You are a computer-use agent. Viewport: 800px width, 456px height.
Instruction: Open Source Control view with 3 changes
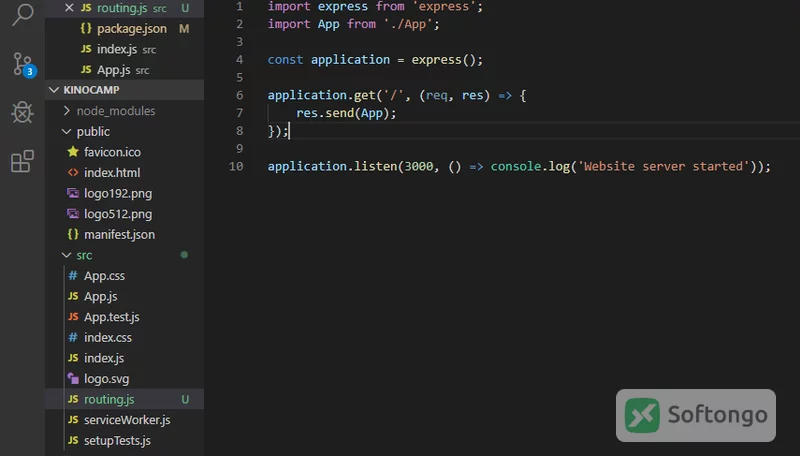(x=22, y=64)
